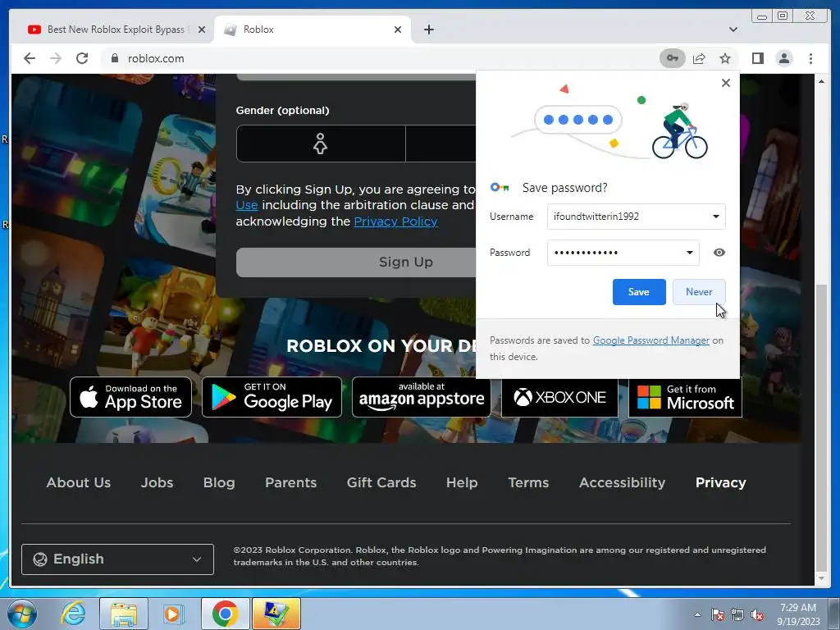Open the Xbox One badge
840x630 pixels.
pyautogui.click(x=559, y=397)
